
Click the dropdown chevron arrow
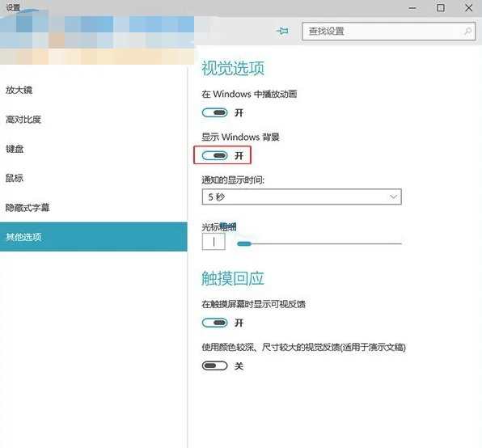pos(394,197)
